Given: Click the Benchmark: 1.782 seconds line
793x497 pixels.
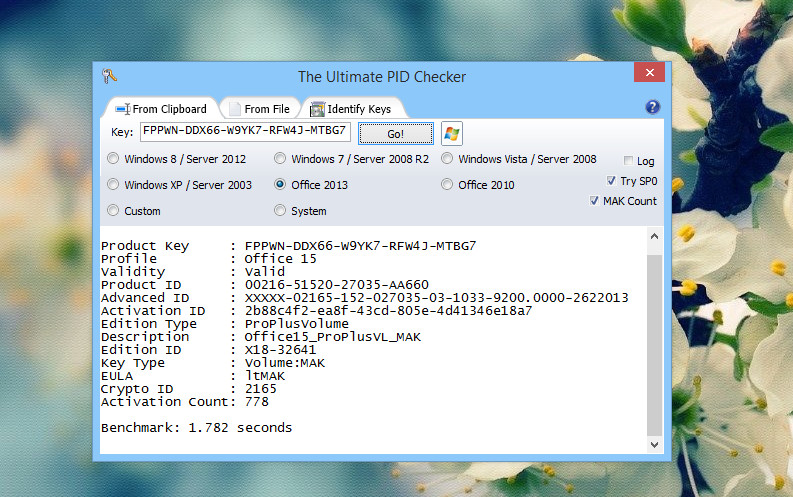Looking at the screenshot, I should tap(196, 428).
